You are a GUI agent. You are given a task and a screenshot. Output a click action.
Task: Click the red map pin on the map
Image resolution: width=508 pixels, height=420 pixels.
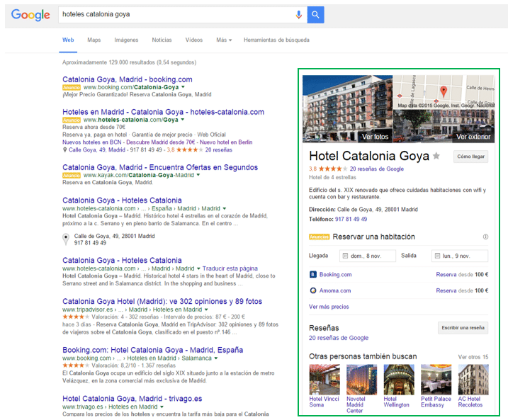pos(444,91)
